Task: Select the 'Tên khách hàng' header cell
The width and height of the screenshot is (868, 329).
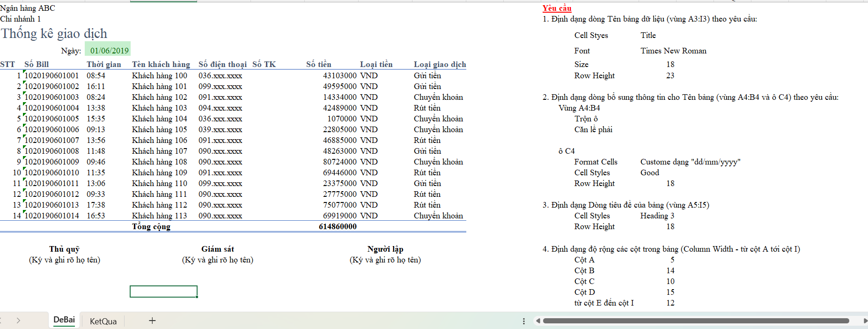Action: pos(161,64)
